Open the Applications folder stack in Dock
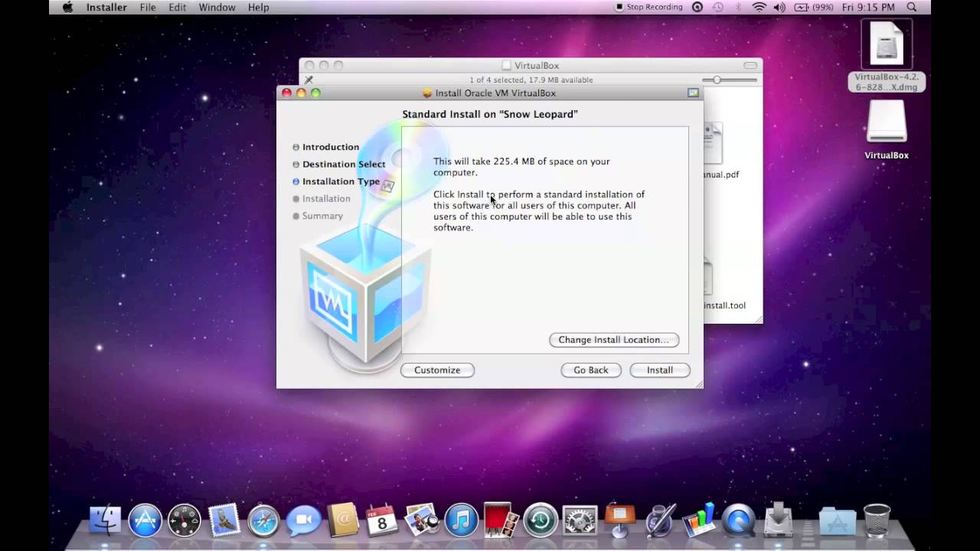The height and width of the screenshot is (551, 980). coord(837,520)
